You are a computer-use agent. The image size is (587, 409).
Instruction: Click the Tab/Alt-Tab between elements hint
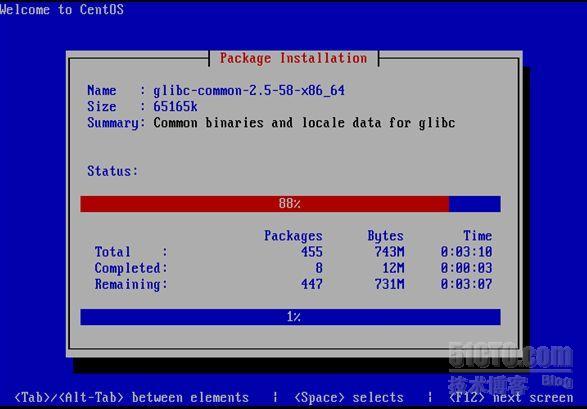[131, 397]
